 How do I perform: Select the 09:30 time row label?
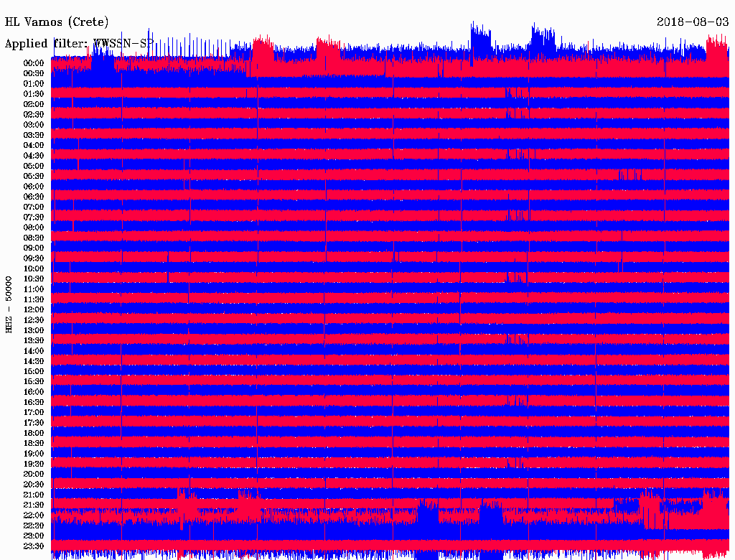[x=34, y=258]
